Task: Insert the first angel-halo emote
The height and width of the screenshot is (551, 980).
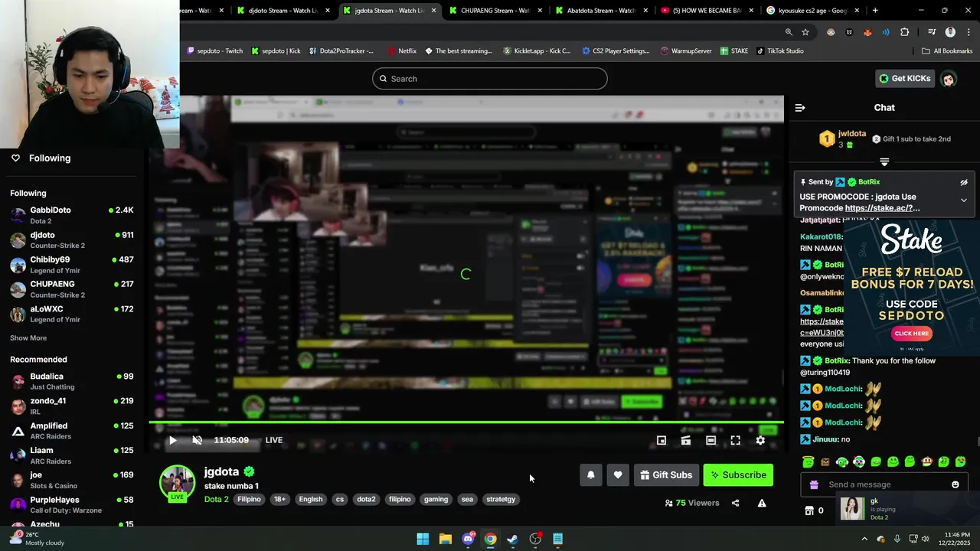Action: click(808, 461)
